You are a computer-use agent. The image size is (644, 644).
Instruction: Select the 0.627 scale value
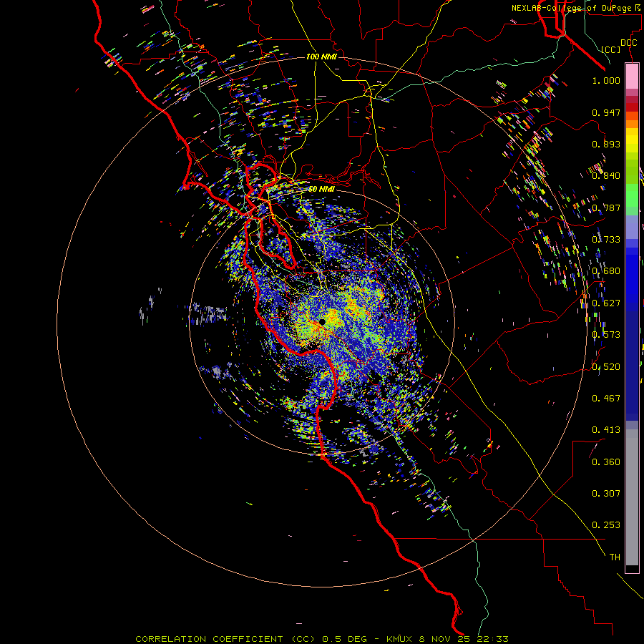point(606,303)
